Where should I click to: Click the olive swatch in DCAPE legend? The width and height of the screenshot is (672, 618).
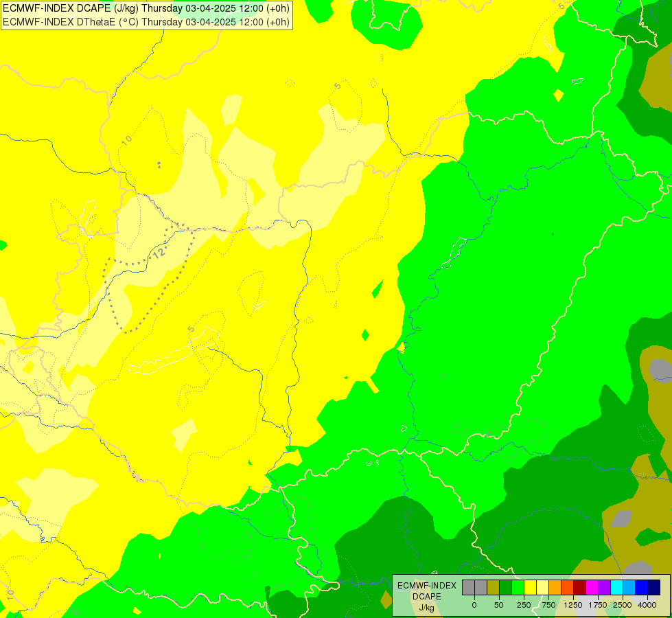pyautogui.click(x=493, y=588)
